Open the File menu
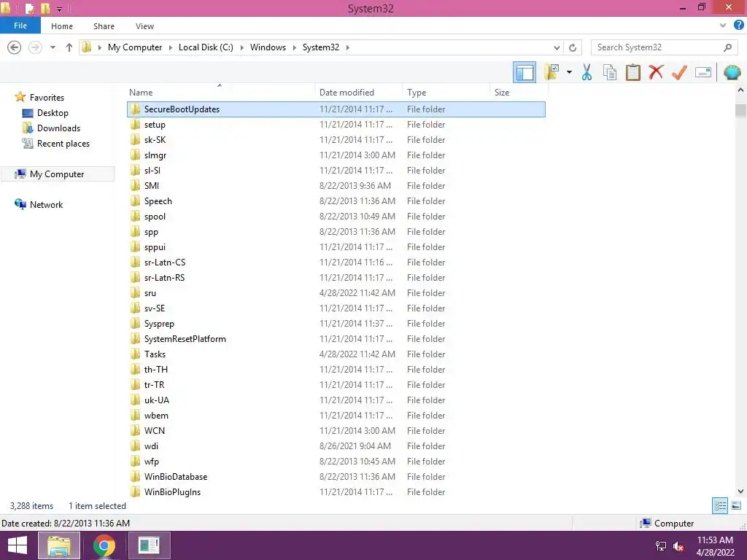Screen dimensions: 747x560 20,26
